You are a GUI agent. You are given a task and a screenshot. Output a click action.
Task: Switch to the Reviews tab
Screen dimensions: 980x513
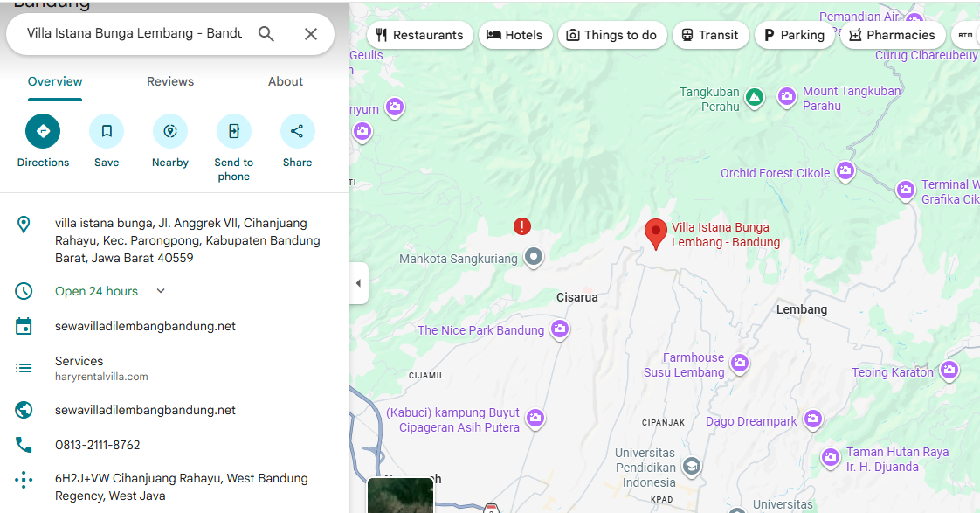170,81
